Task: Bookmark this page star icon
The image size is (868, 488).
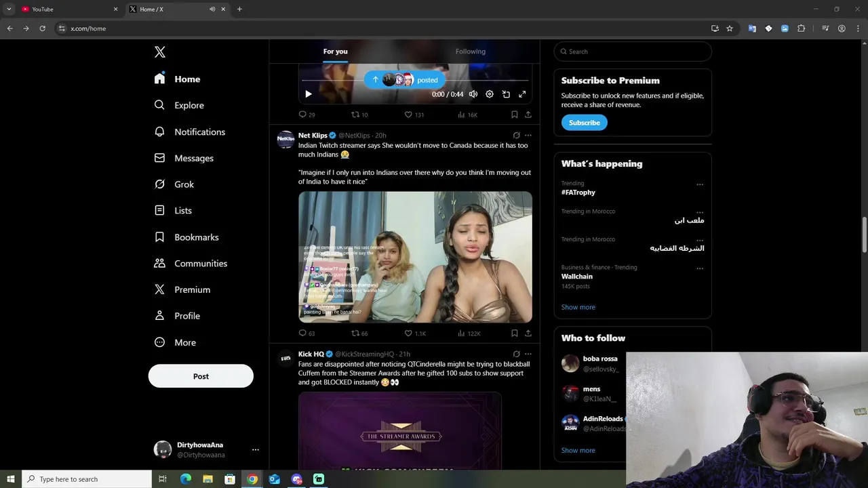Action: pos(730,28)
